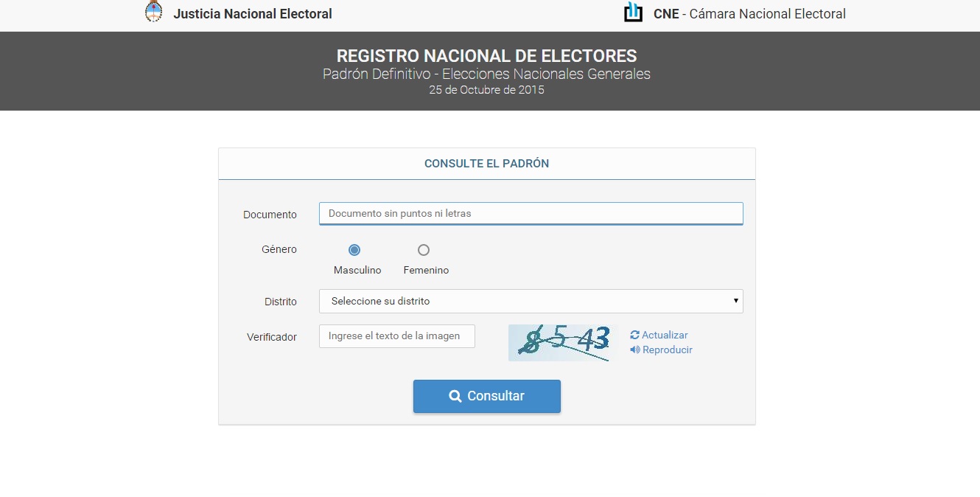980x497 pixels.
Task: Click the Consulte el Padrón panel heading
Action: pos(486,164)
